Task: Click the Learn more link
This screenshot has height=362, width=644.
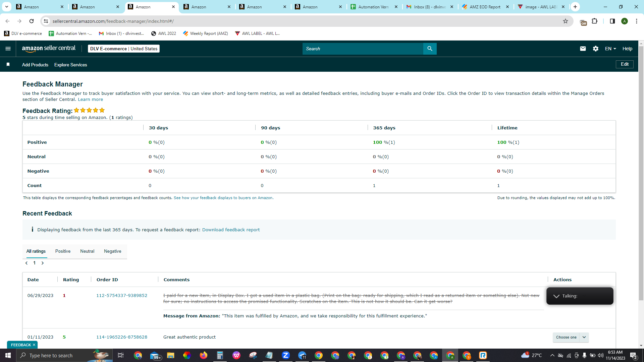Action: [91, 99]
